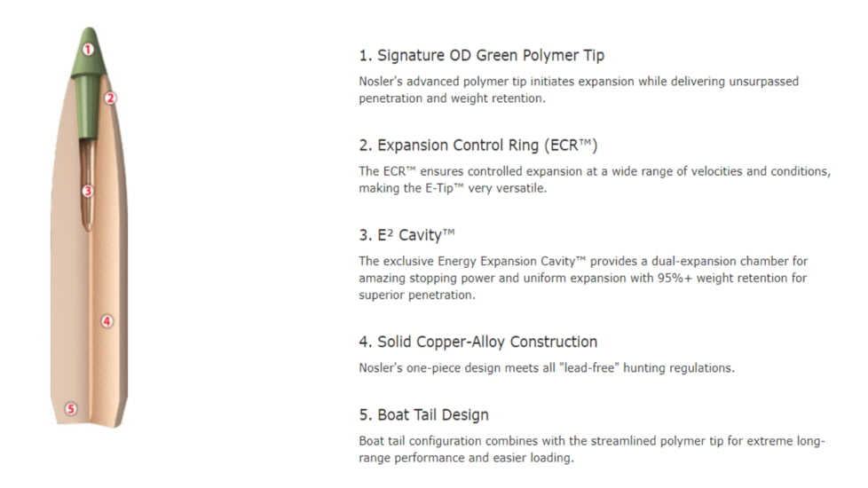Click the number 4 marker on the bullet body
Image resolution: width=868 pixels, height=488 pixels.
pyautogui.click(x=107, y=321)
